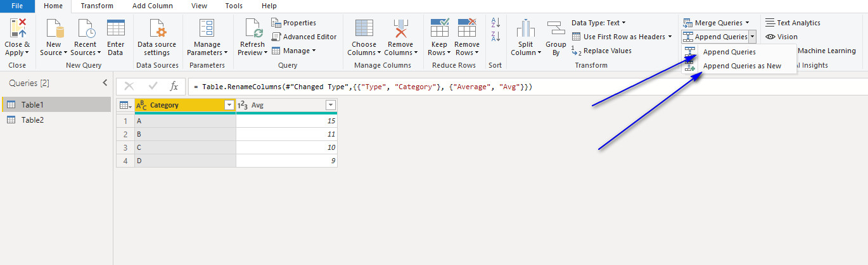Viewport: 868px width, 265px height.
Task: Click cell with Category D
Action: pyautogui.click(x=185, y=161)
